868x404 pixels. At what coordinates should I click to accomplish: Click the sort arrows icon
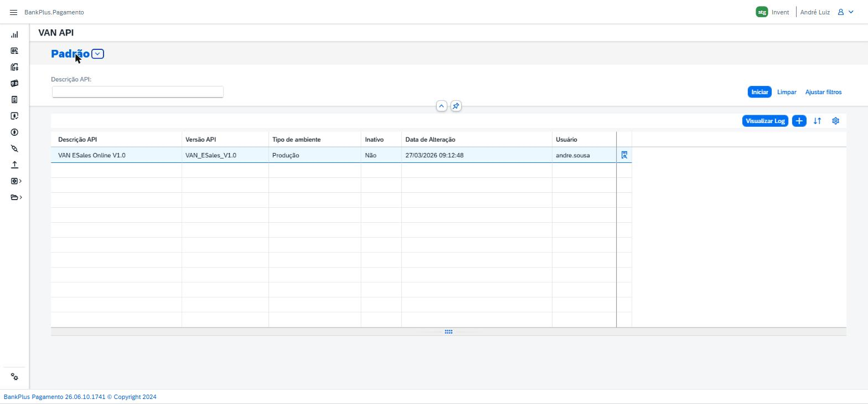(x=817, y=121)
